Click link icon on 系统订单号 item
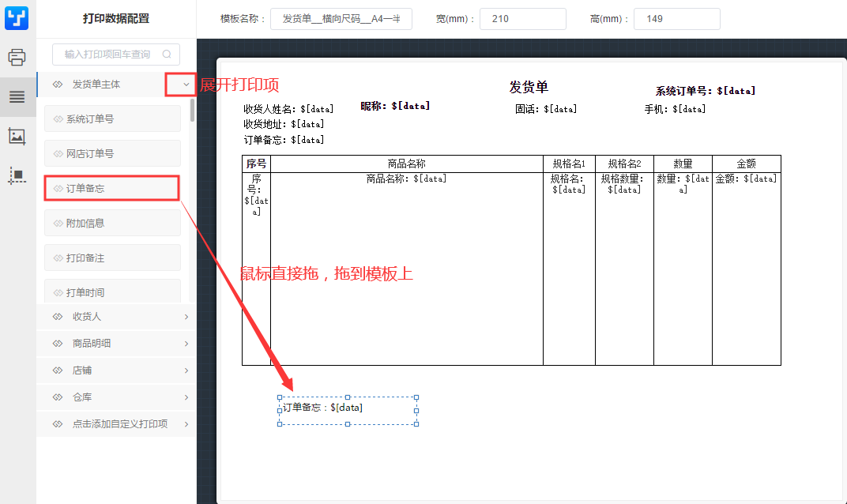 [x=58, y=118]
